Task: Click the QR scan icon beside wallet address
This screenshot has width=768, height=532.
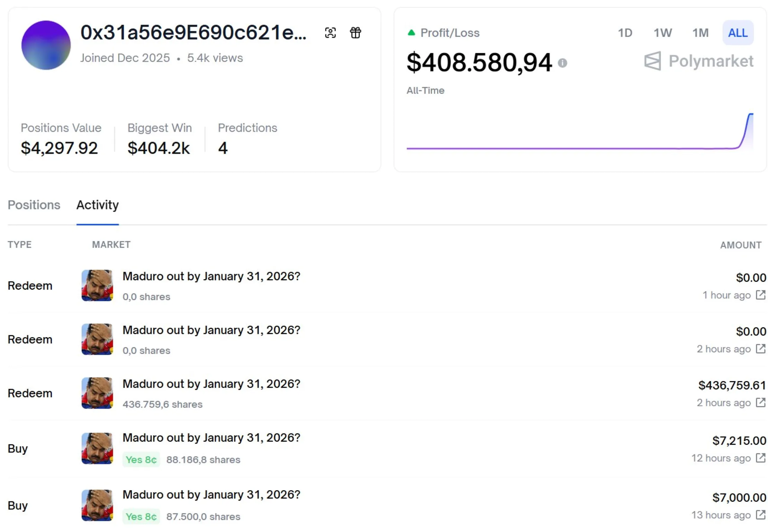Action: coord(330,33)
